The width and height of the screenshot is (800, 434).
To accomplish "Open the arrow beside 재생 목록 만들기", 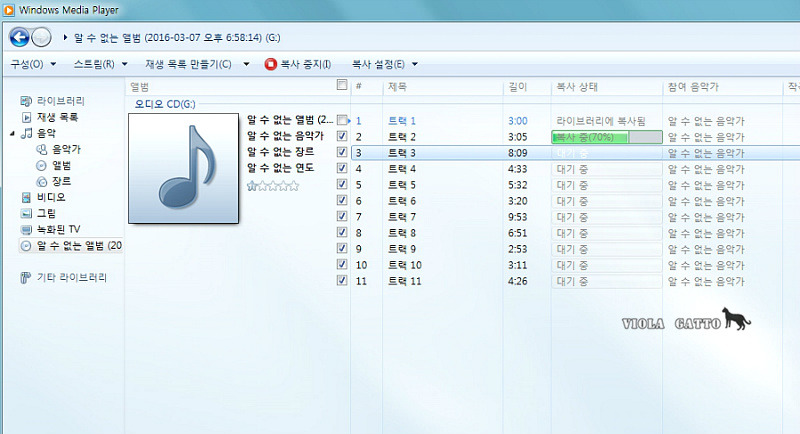I will (246, 64).
